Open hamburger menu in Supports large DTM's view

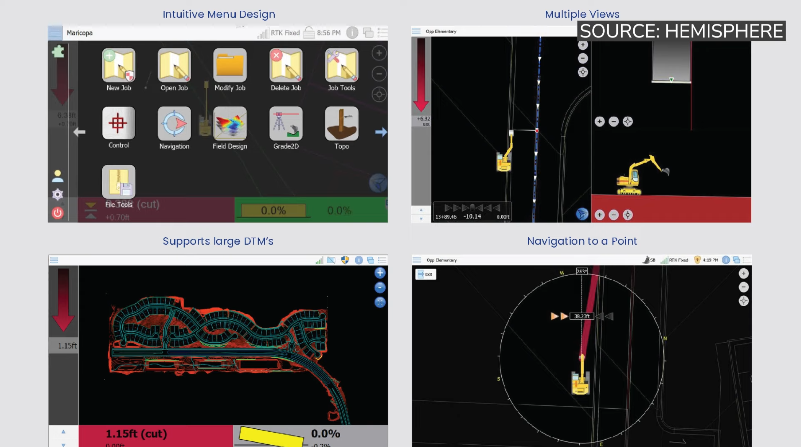tap(55, 259)
